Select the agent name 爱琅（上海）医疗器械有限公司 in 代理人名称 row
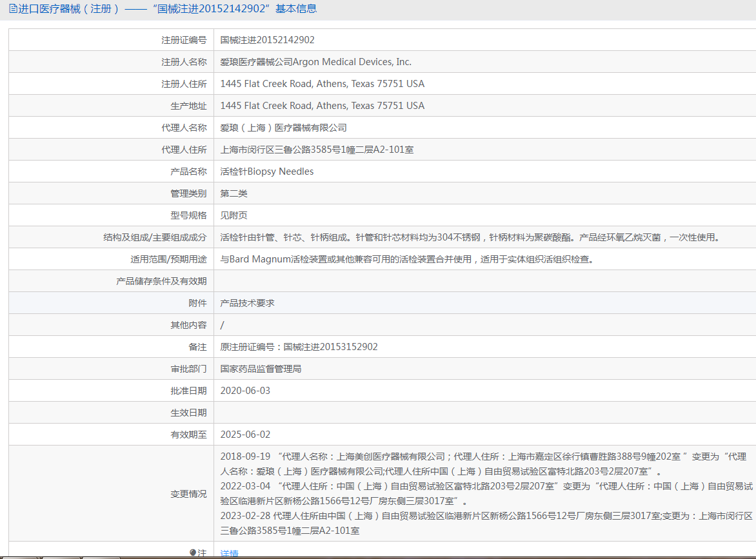The width and height of the screenshot is (756, 559). tap(283, 128)
